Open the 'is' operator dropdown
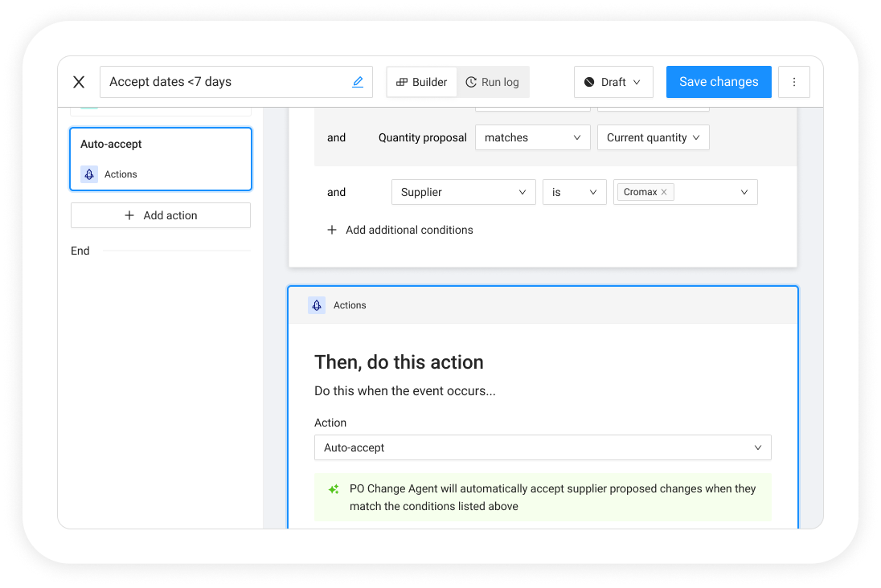This screenshot has width=881, height=588. pyautogui.click(x=574, y=192)
